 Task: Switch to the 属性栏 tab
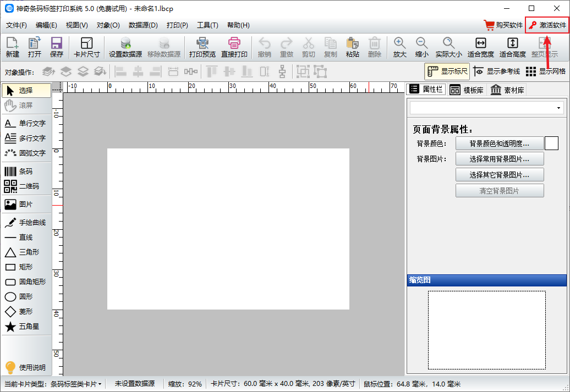[426, 90]
